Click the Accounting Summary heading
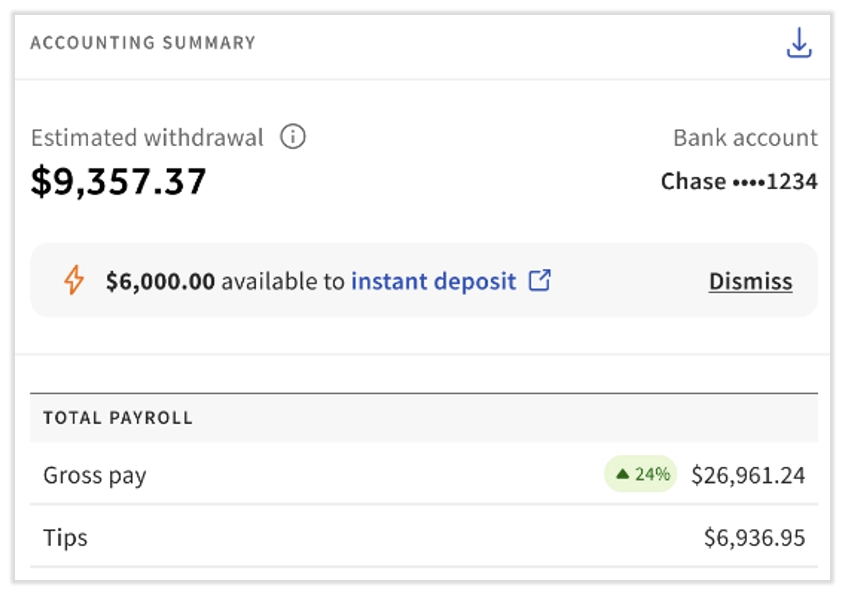 (143, 43)
